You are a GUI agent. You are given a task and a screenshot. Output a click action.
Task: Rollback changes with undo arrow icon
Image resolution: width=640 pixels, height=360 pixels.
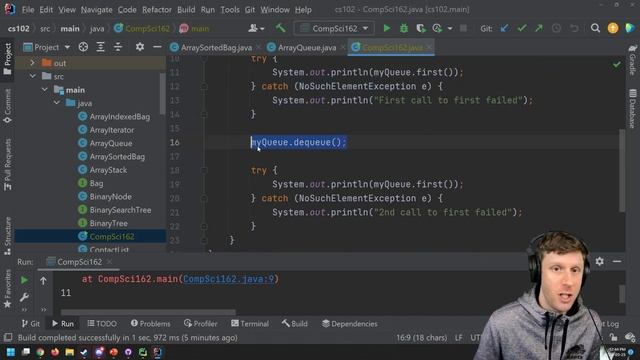(574, 28)
